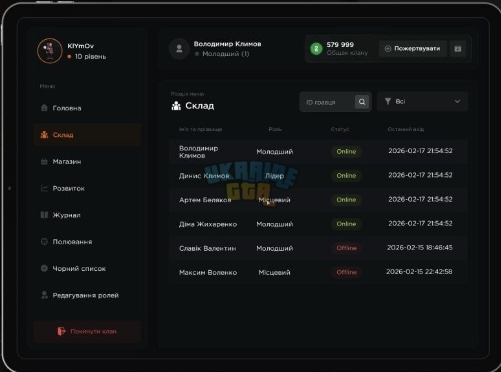
Task: Select the Артем Беляков member name
Action: (205, 200)
